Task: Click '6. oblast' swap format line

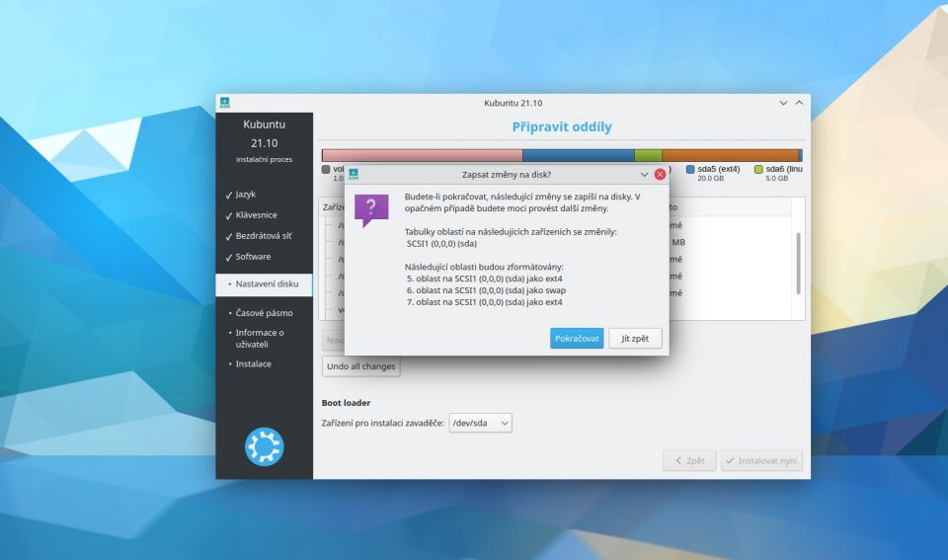Action: (x=486, y=290)
